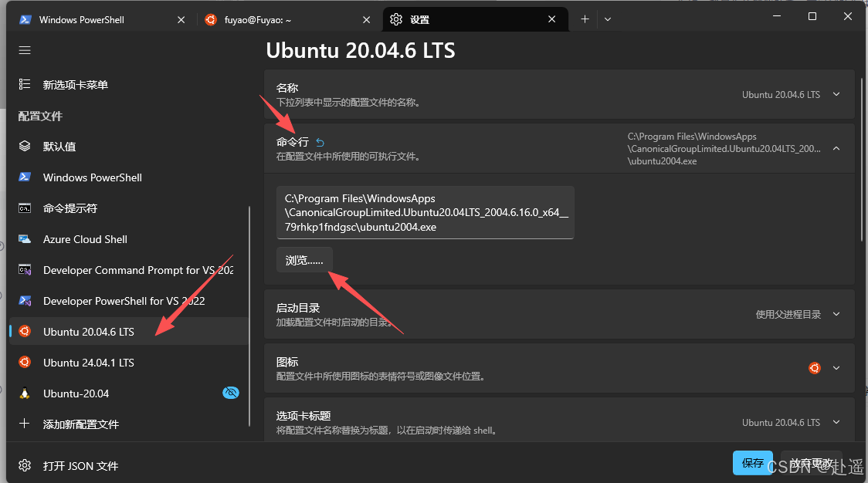Open a new tab with the plus button
The height and width of the screenshot is (483, 868).
585,19
